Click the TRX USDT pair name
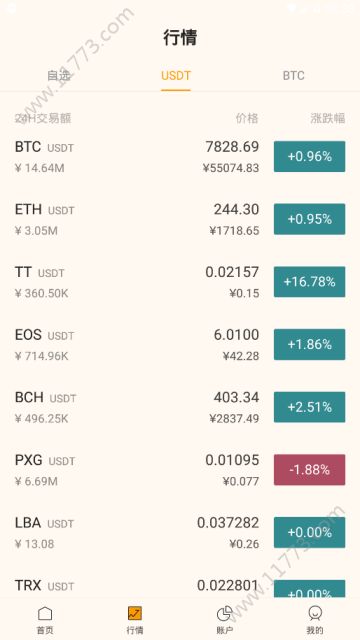This screenshot has width=360, height=640. (x=44, y=586)
